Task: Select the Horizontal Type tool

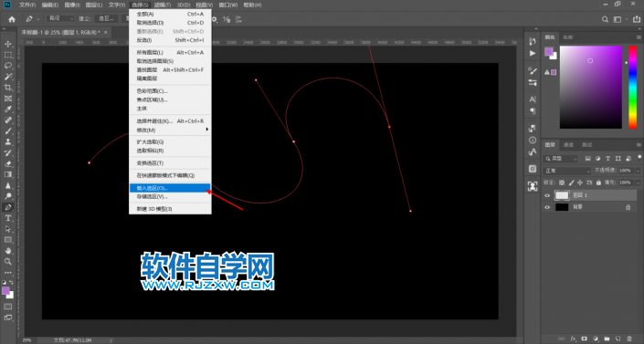Action: [8, 218]
